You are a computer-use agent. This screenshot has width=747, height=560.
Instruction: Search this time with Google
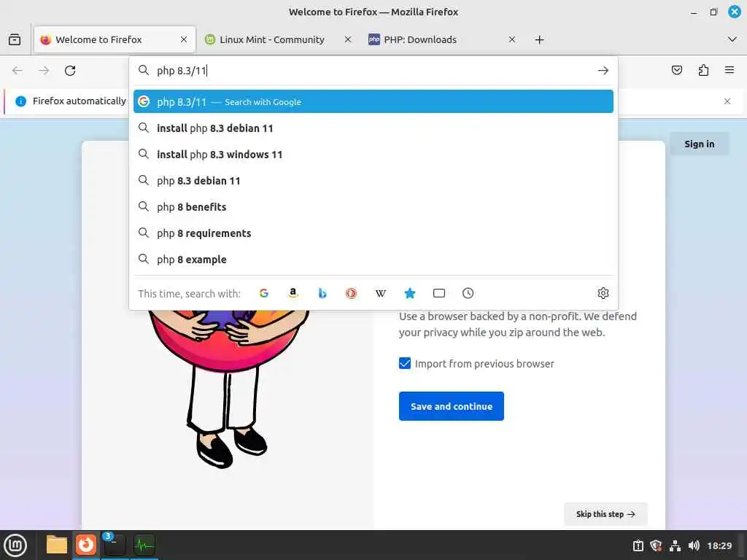264,293
